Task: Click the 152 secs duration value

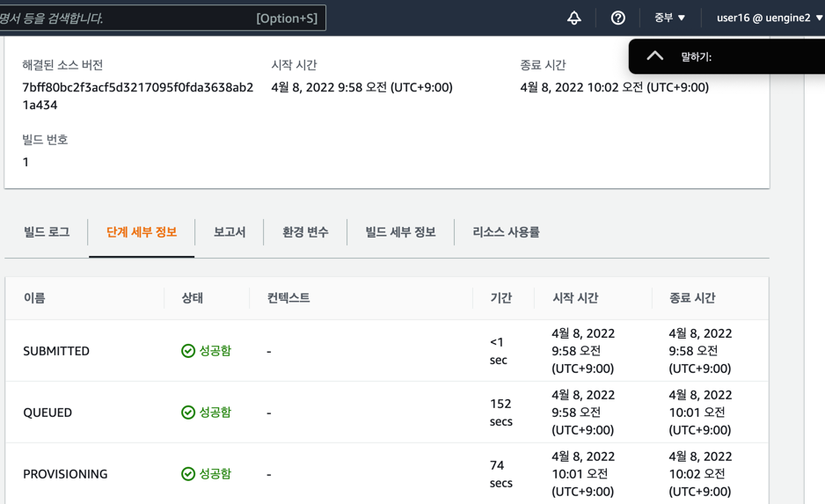Action: (501, 413)
